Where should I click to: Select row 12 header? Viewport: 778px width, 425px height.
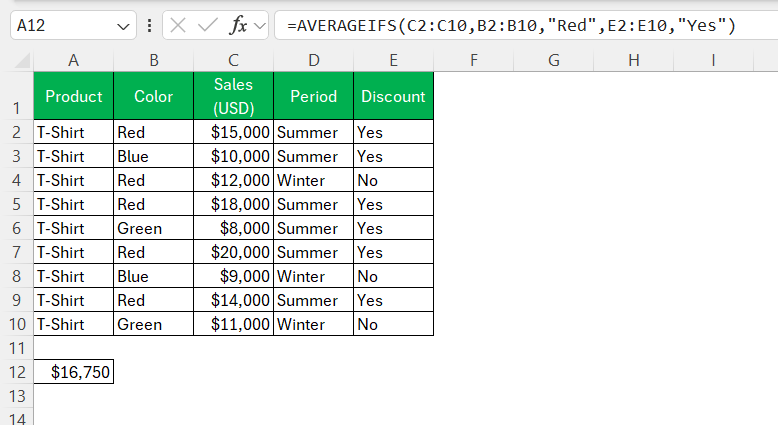pos(17,372)
